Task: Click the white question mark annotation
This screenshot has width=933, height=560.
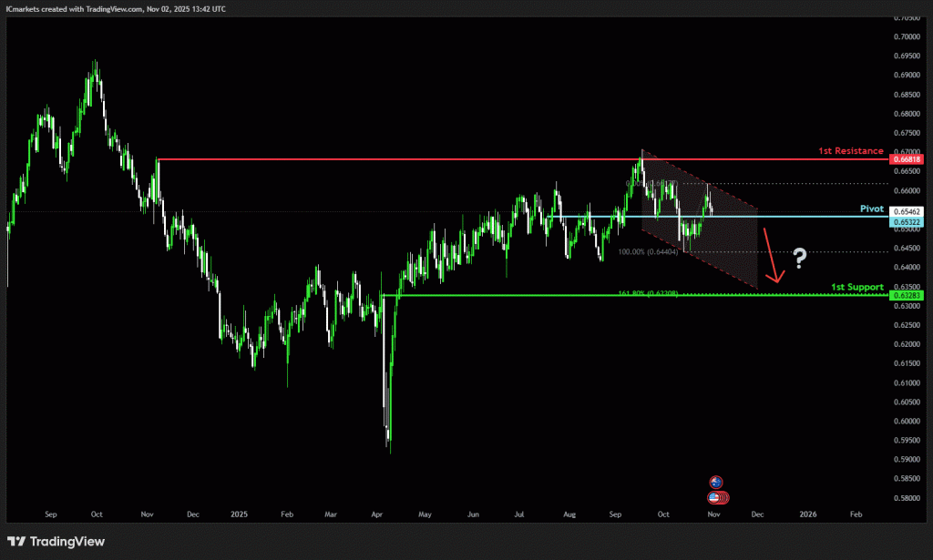Action: (799, 259)
